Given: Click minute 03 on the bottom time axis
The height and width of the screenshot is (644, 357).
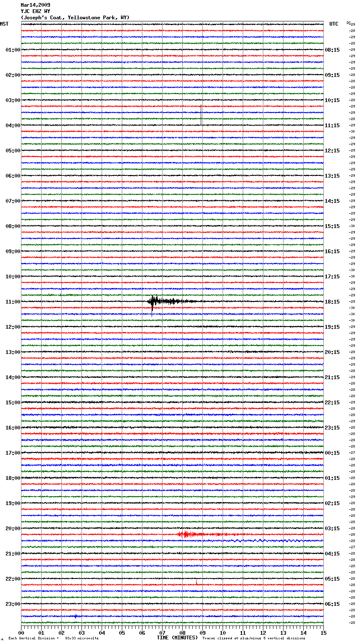Looking at the screenshot, I should click(81, 633).
